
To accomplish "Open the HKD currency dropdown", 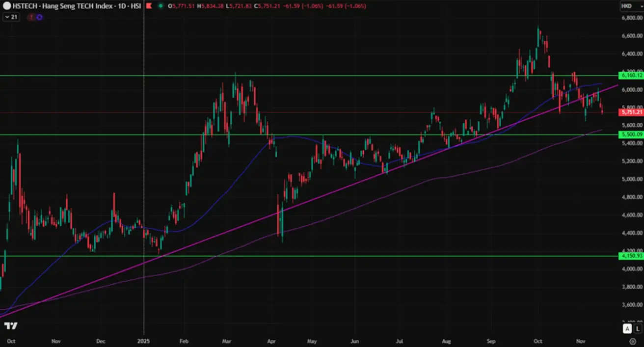I will pyautogui.click(x=626, y=6).
